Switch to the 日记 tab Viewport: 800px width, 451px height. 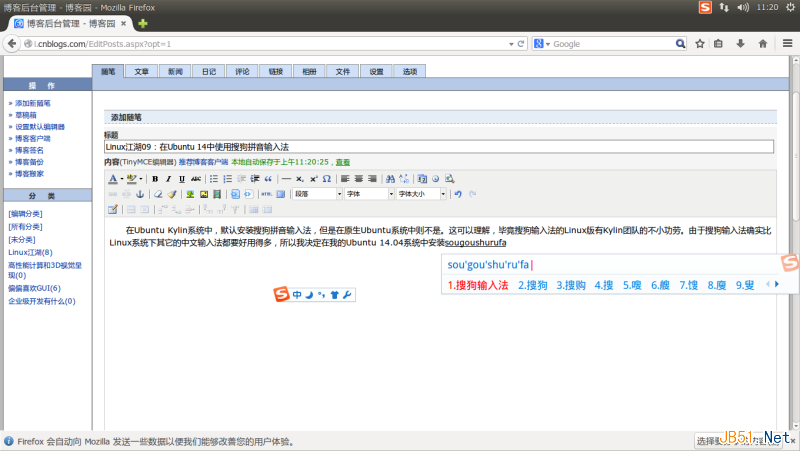pyautogui.click(x=209, y=72)
